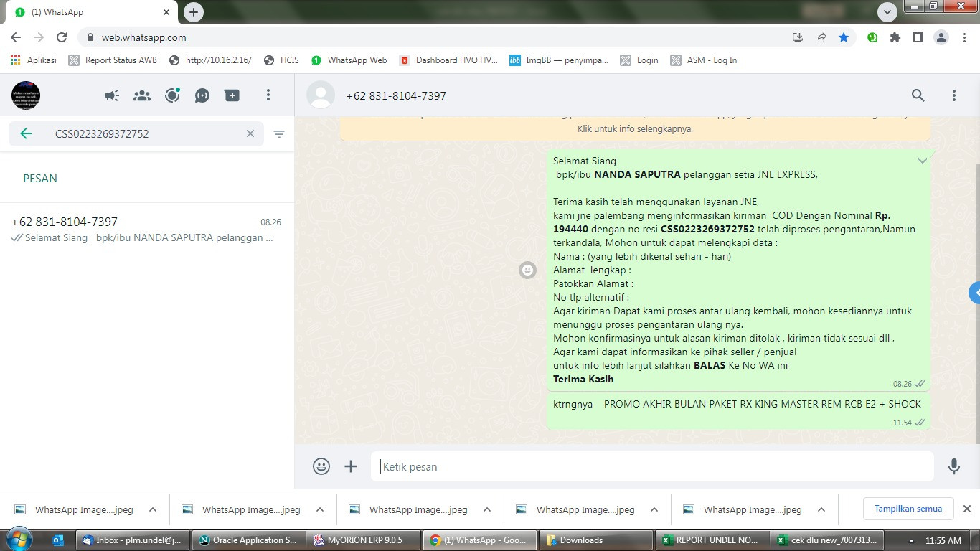The width and height of the screenshot is (980, 551).
Task: Start a new chat with the plus icon
Action: (x=232, y=95)
